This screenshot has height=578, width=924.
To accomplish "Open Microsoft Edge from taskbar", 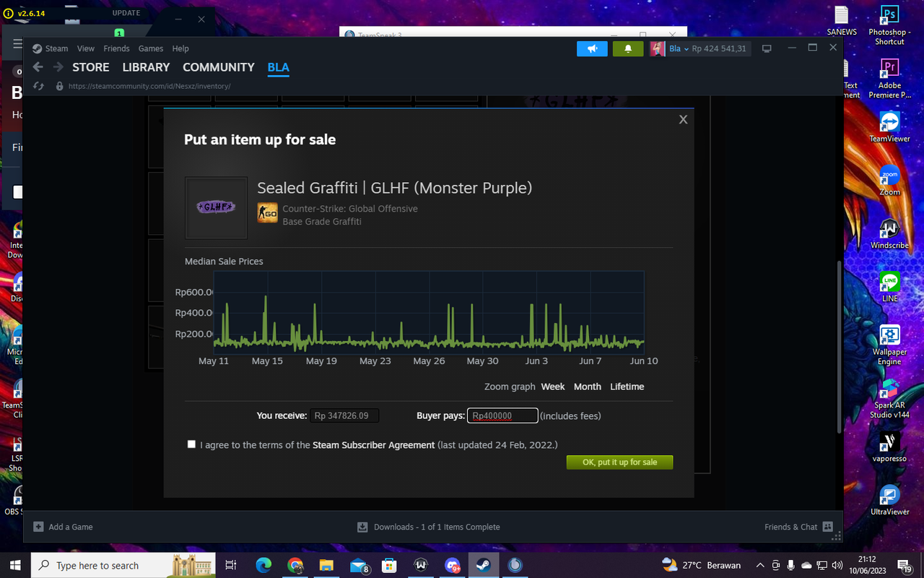I will coord(263,565).
